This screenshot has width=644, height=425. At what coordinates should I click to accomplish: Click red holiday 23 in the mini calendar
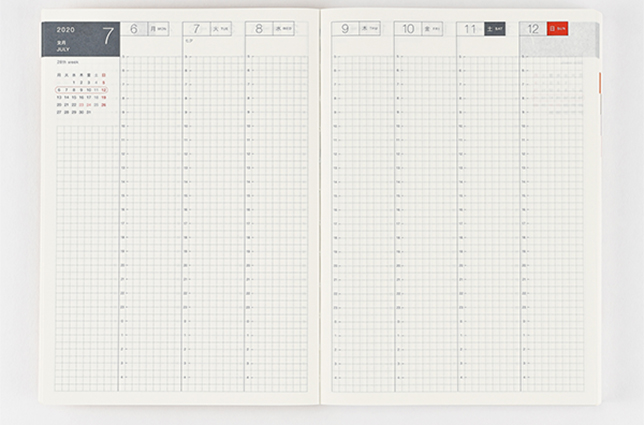tap(81, 105)
